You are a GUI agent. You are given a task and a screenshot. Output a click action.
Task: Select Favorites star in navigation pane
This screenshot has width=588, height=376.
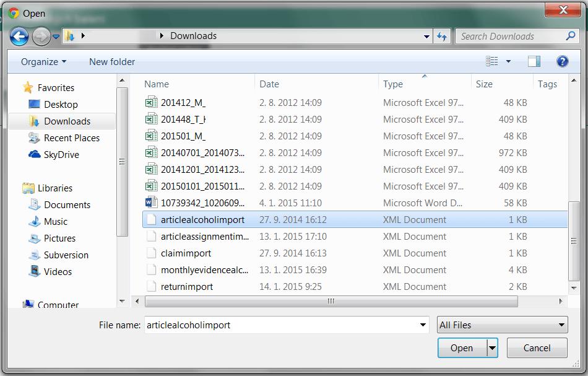[x=28, y=87]
